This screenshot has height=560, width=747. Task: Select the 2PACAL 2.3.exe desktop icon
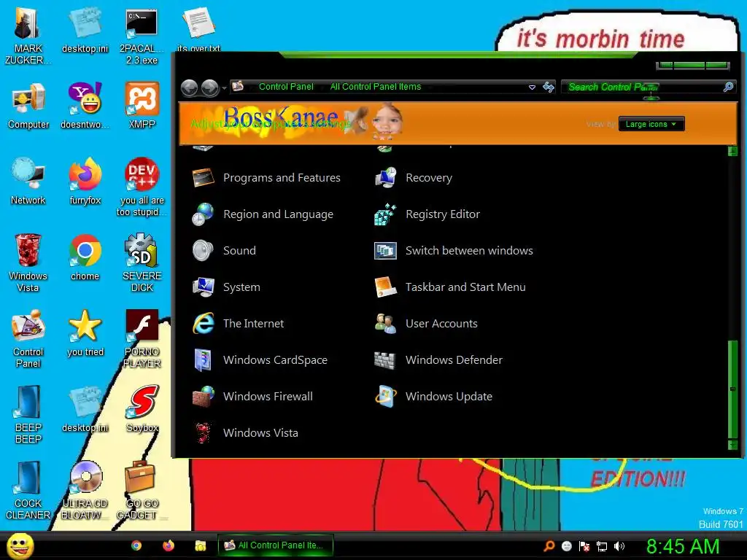(142, 37)
